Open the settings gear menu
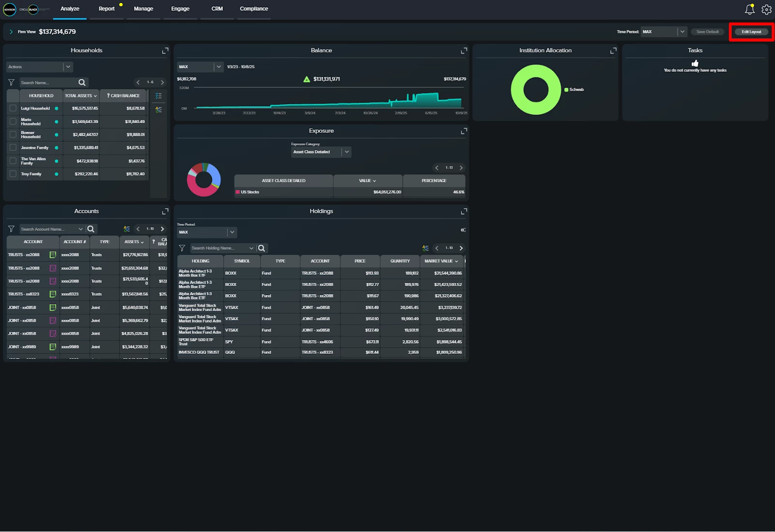775x532 pixels. [766, 9]
